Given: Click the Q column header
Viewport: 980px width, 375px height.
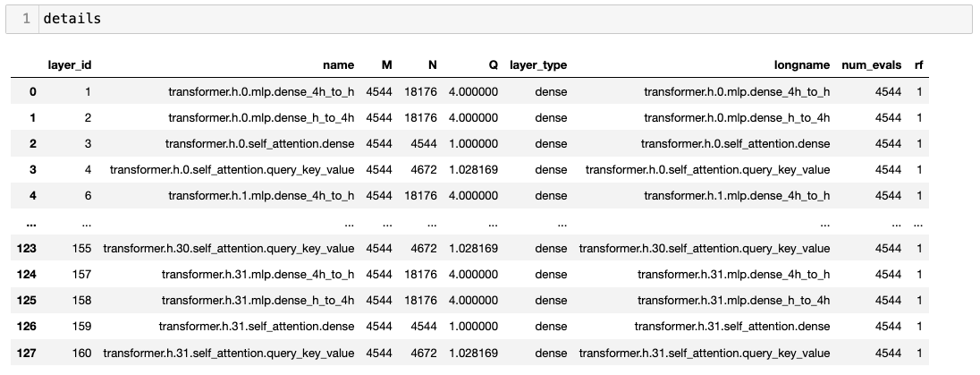Looking at the screenshot, I should pos(492,65).
